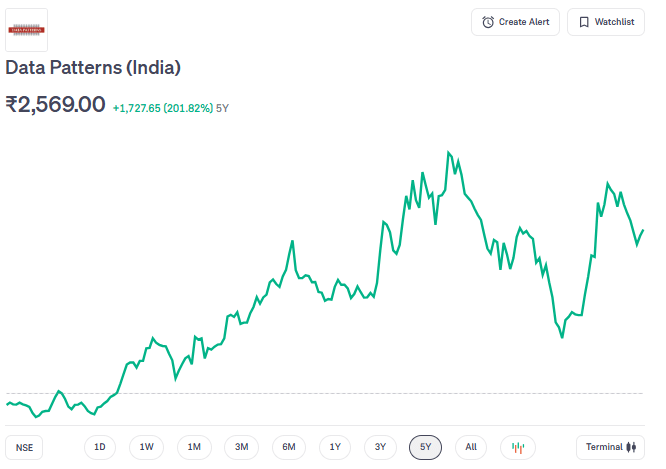Image resolution: width=666 pixels, height=469 pixels.
Task: Switch chart to 1D range
Action: point(100,447)
